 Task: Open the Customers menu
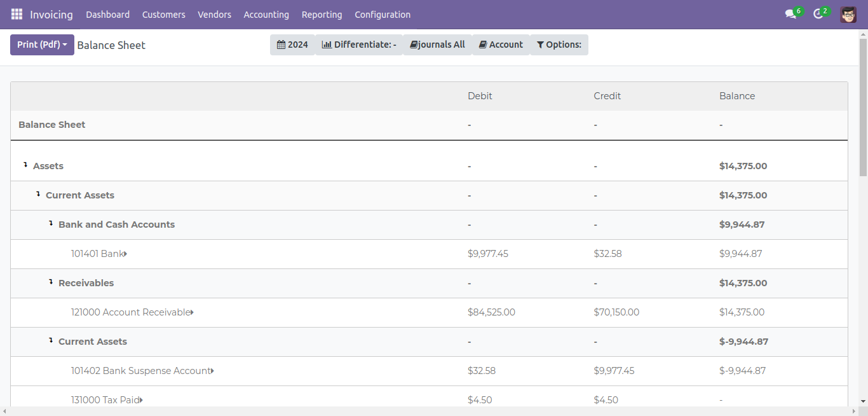coord(163,14)
